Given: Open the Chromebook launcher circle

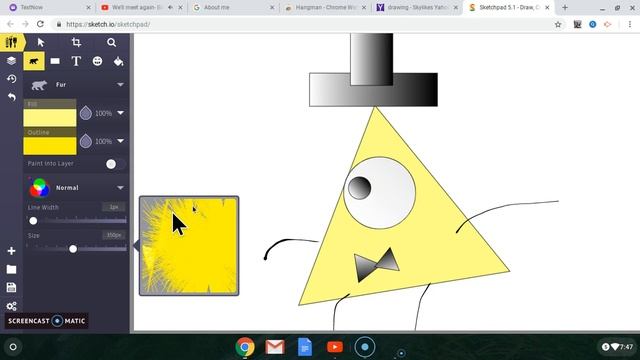Looking at the screenshot, I should [13, 347].
